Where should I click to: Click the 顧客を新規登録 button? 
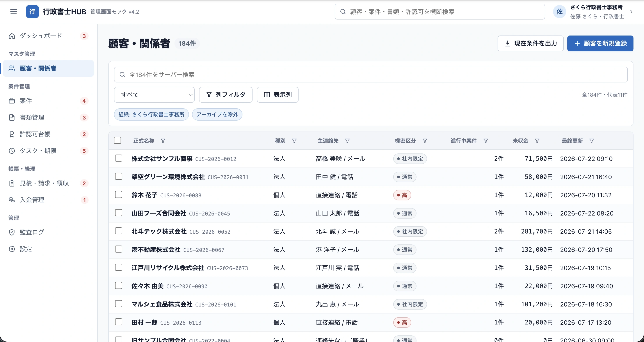click(600, 43)
